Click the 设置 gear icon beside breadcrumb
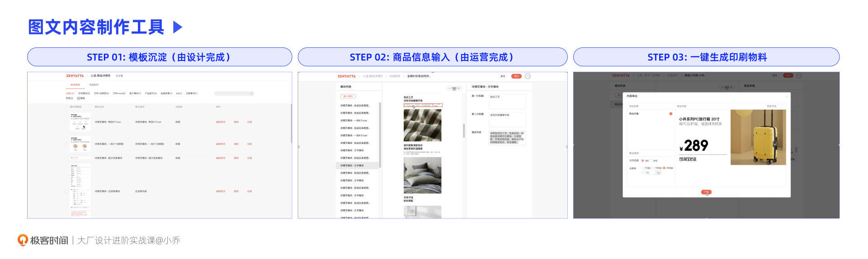The height and width of the screenshot is (259, 868). (117, 76)
